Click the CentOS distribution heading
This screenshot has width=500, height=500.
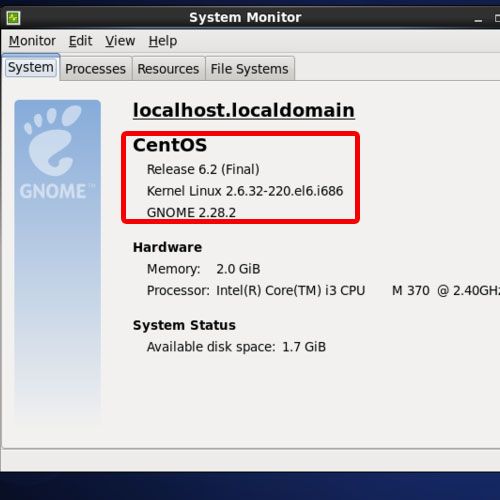coord(170,145)
